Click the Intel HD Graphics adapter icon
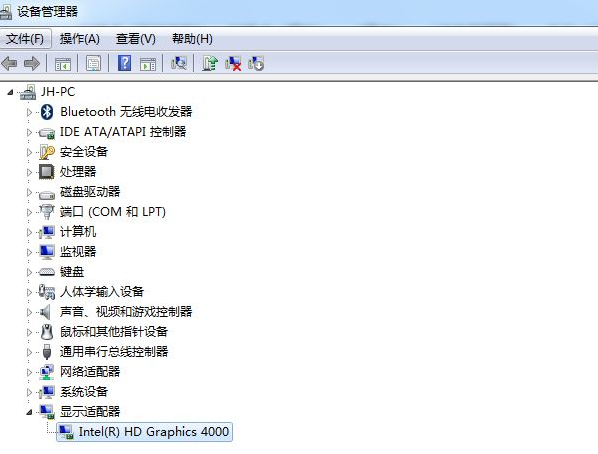The image size is (598, 454). pos(66,432)
